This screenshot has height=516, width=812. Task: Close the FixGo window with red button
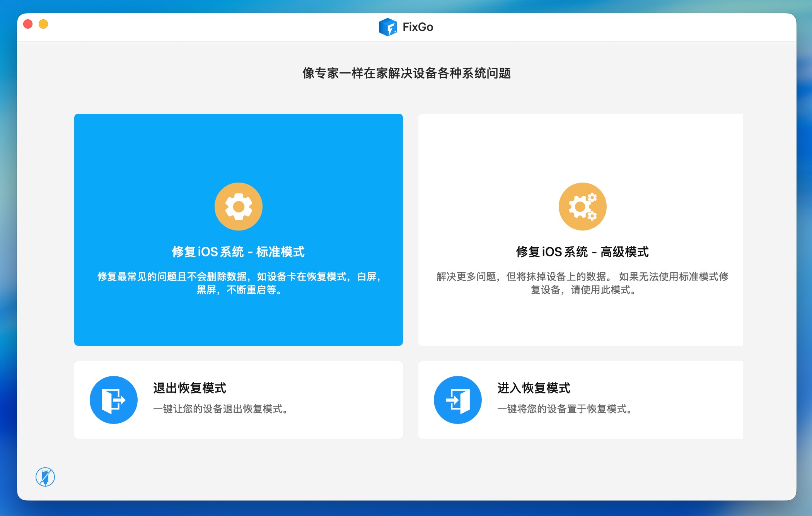point(28,24)
